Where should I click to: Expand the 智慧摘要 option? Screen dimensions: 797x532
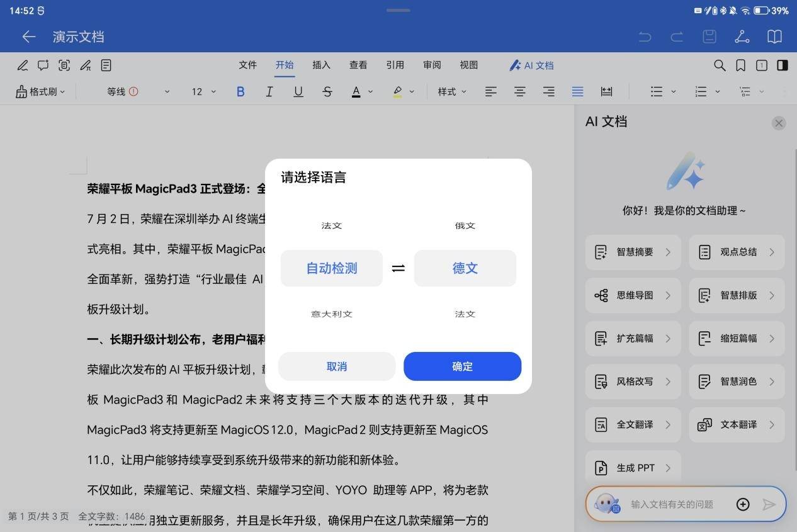pyautogui.click(x=633, y=252)
